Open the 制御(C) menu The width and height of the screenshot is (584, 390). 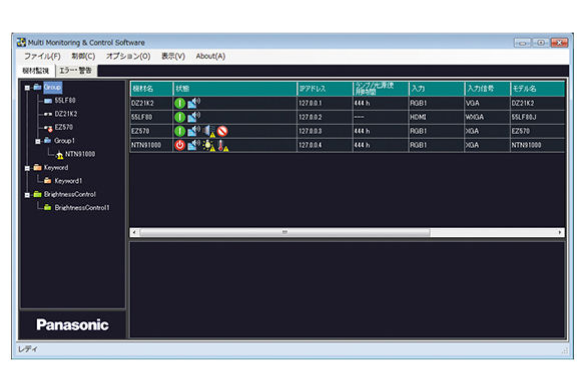(83, 56)
